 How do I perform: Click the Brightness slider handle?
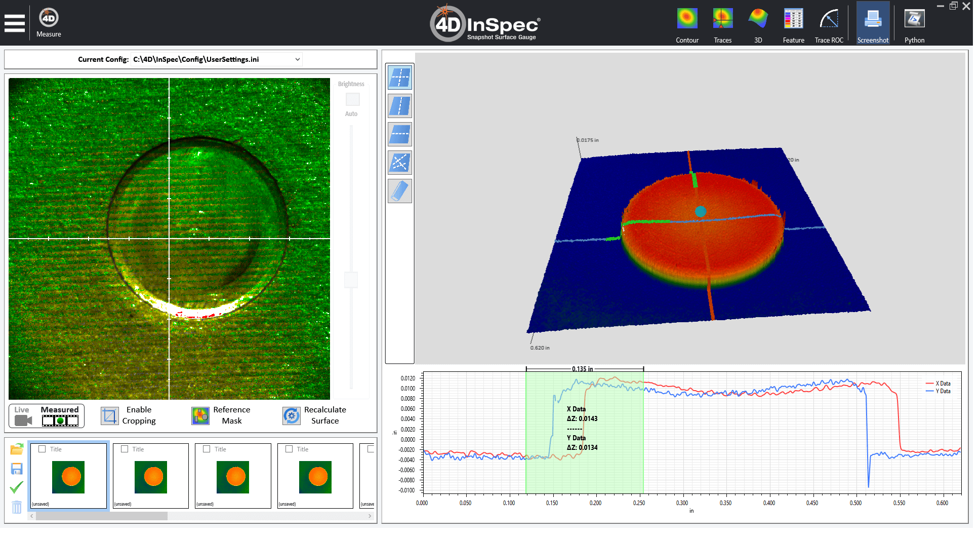[351, 280]
